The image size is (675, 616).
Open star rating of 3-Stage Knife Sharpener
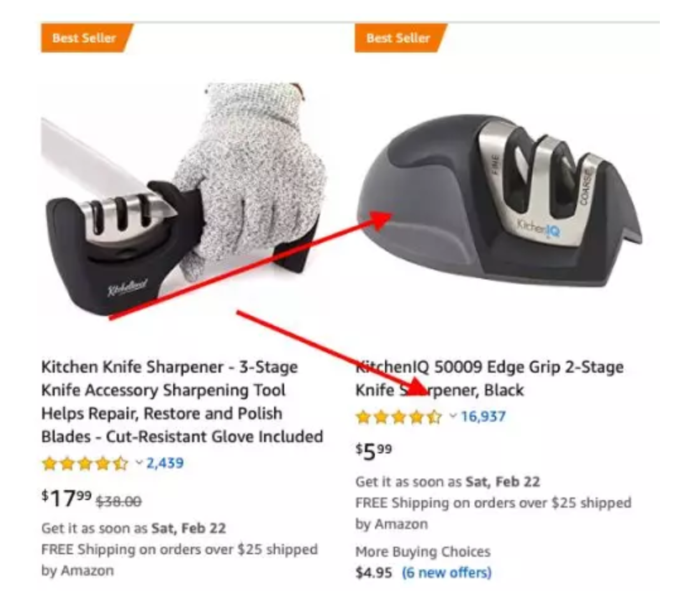click(x=85, y=463)
